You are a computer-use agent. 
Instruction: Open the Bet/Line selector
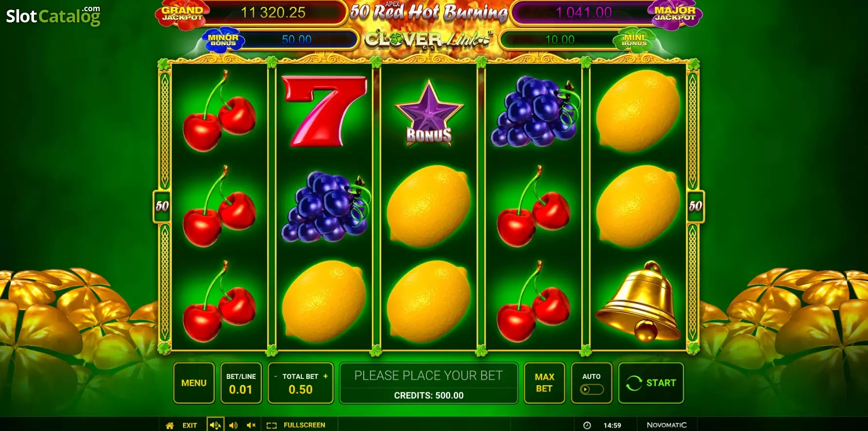[241, 383]
